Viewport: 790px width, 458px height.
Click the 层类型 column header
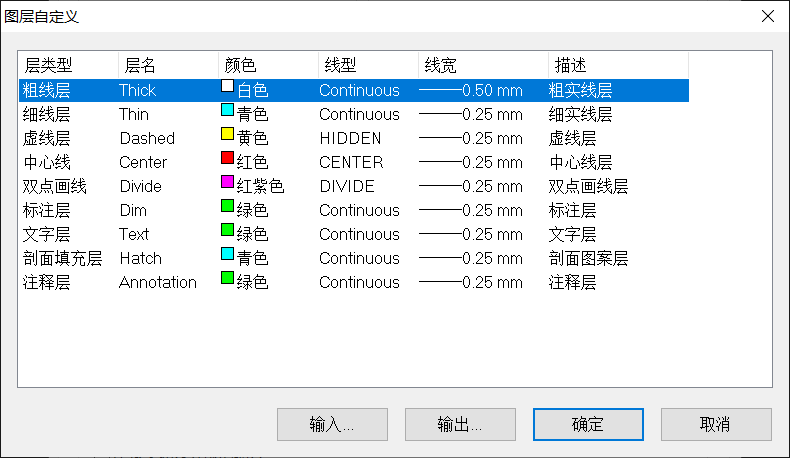click(69, 65)
